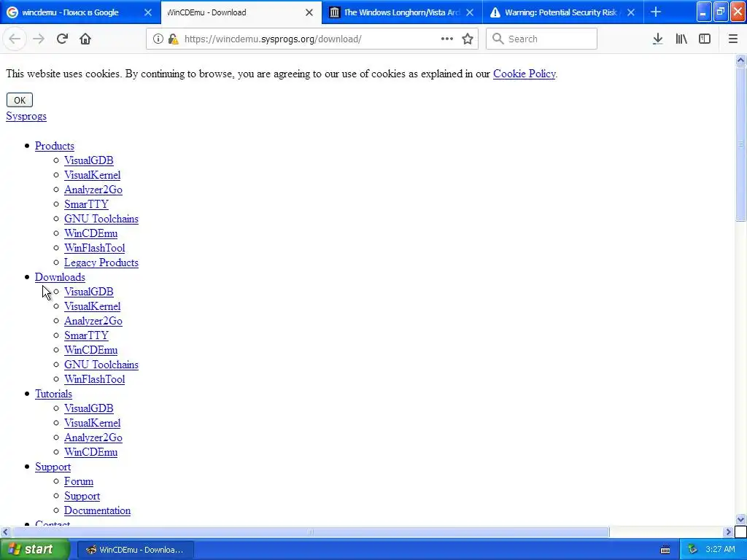
Task: Open WinFlashTool under Downloads
Action: [94, 379]
